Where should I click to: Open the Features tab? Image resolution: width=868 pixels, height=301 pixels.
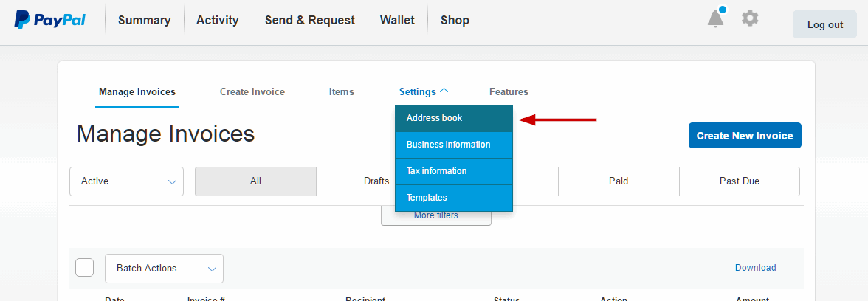(509, 91)
